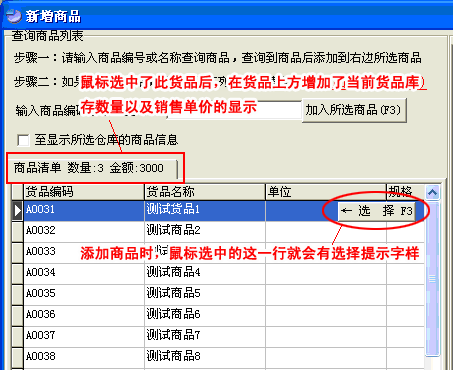453x370 pixels.
Task: Click 单位 column header
Action: [x=326, y=192]
